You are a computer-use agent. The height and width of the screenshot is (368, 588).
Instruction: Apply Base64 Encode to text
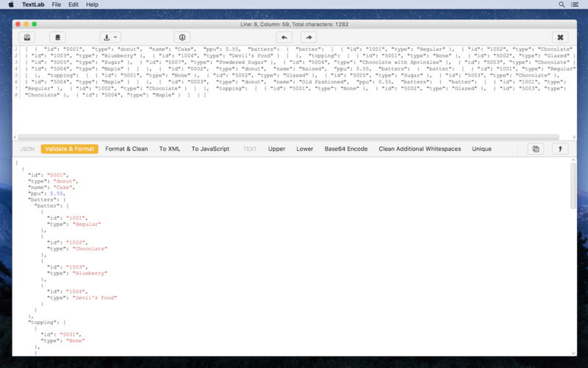pyautogui.click(x=345, y=149)
